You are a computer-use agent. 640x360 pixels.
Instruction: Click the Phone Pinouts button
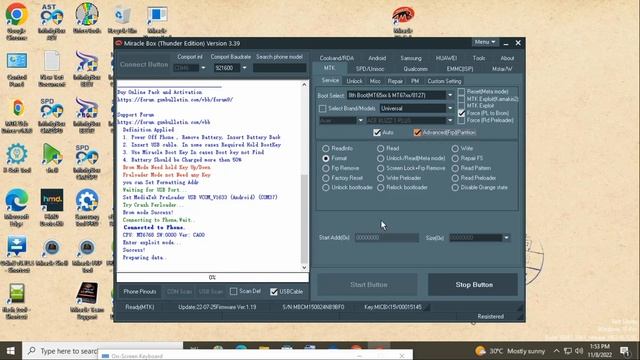(x=140, y=292)
